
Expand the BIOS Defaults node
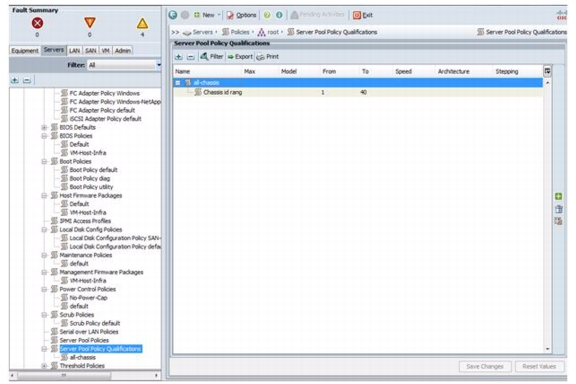click(44, 128)
